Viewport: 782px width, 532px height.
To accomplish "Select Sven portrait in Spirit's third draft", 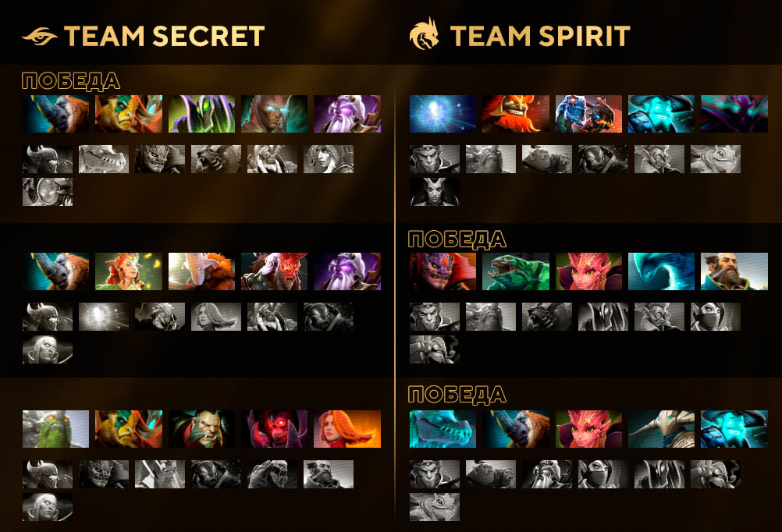I will [661, 429].
